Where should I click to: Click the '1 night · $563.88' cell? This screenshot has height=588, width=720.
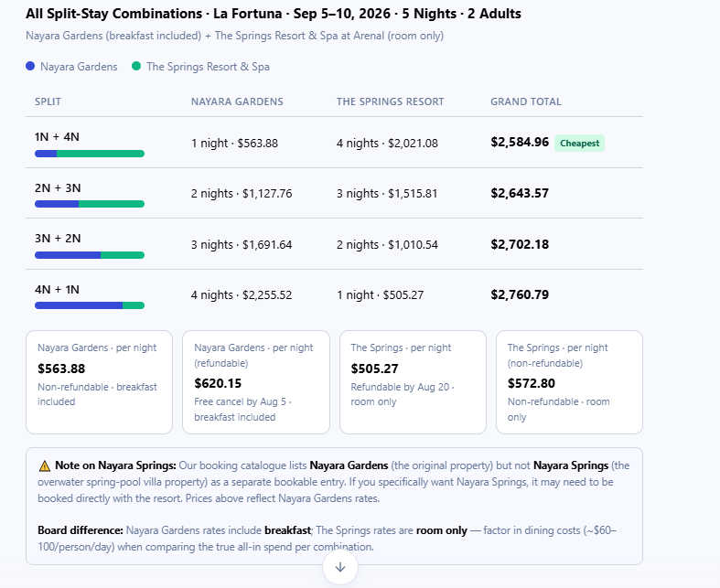pos(234,144)
